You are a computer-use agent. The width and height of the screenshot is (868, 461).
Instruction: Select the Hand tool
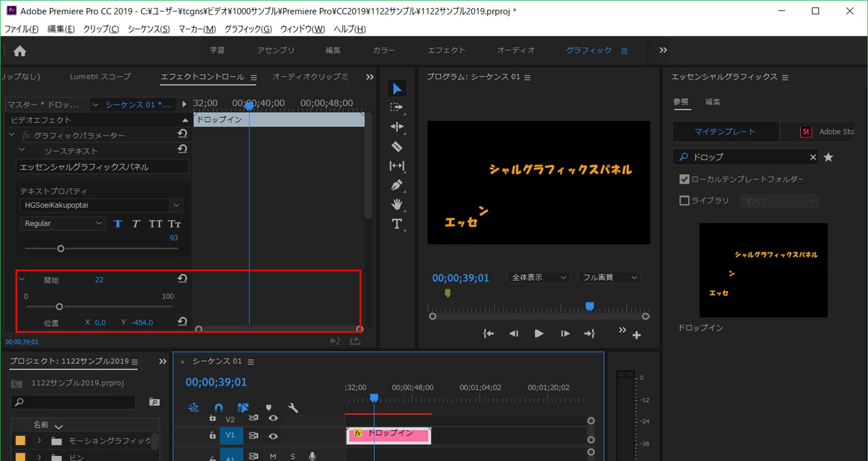point(396,205)
